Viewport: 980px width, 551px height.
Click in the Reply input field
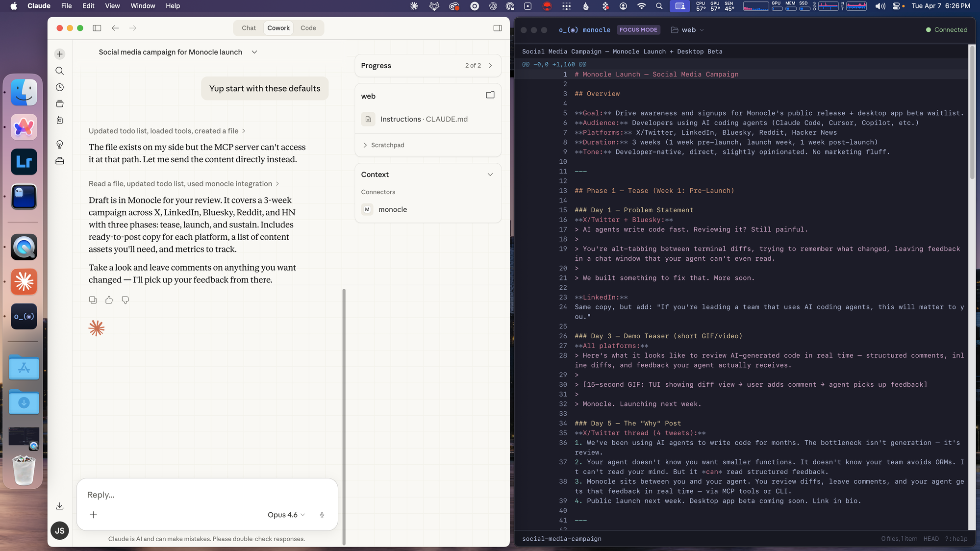point(207,495)
